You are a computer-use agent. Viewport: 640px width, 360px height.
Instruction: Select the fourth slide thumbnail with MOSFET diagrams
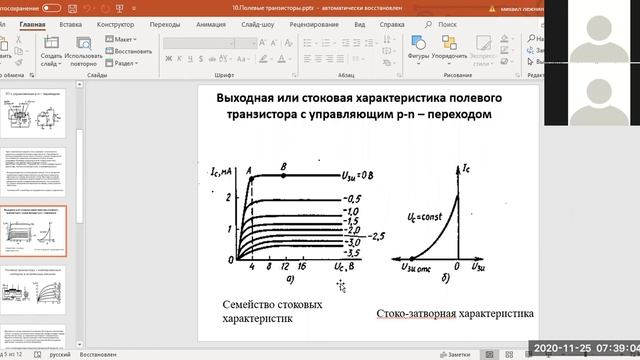coord(33,290)
